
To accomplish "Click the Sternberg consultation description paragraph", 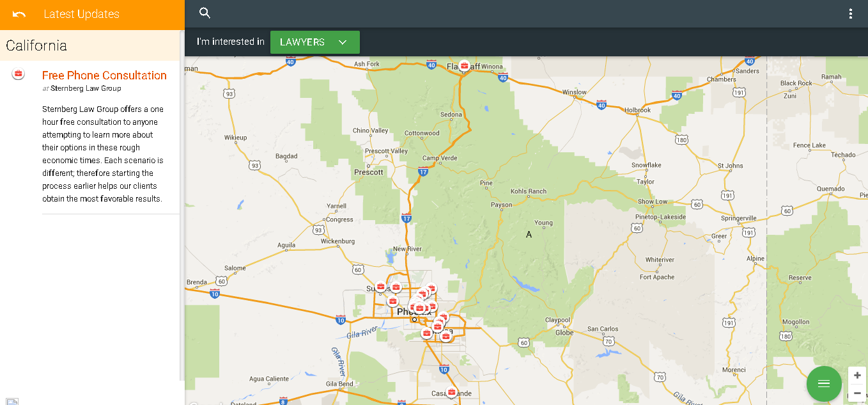I will pos(104,154).
